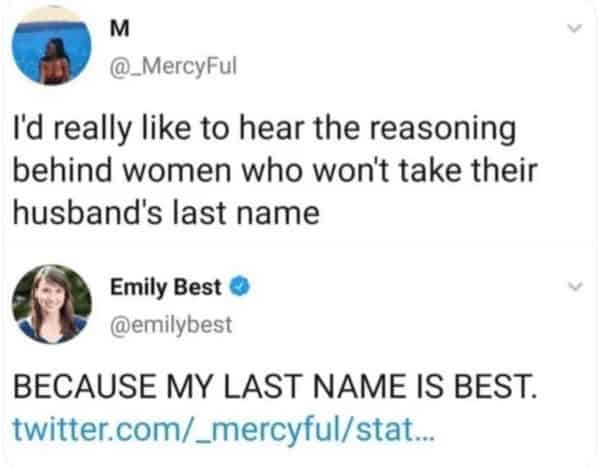Open M's profile picture with blue background
This screenshot has height=467, width=599.
[52, 44]
